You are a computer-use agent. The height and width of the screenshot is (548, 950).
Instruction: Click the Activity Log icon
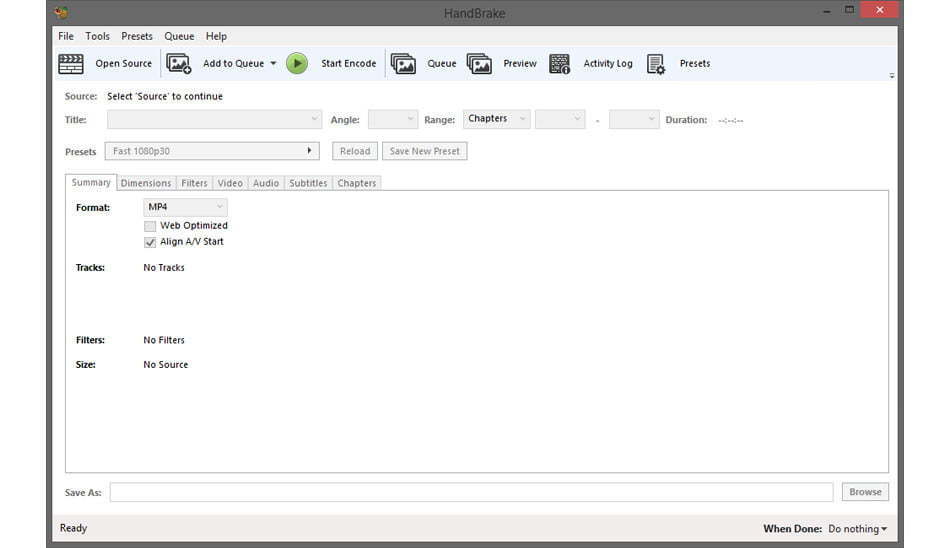pos(559,64)
